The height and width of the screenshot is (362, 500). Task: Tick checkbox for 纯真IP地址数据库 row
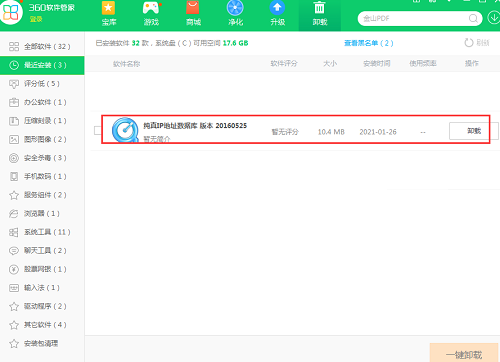(97, 130)
